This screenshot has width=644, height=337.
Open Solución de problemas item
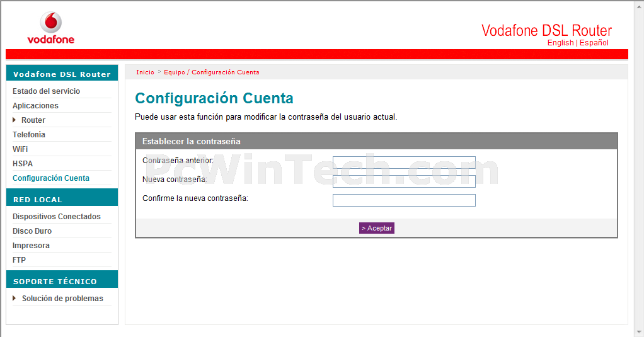click(62, 299)
